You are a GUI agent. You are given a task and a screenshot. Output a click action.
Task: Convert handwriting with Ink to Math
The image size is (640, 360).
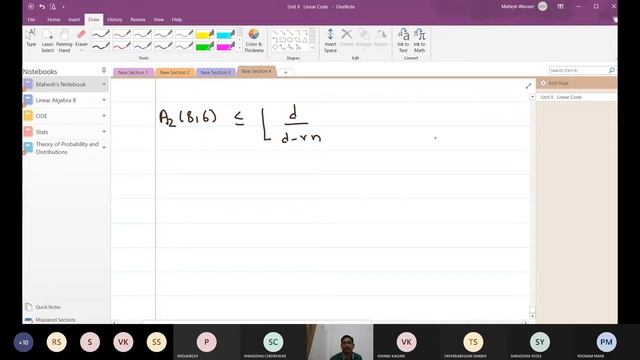(420, 40)
